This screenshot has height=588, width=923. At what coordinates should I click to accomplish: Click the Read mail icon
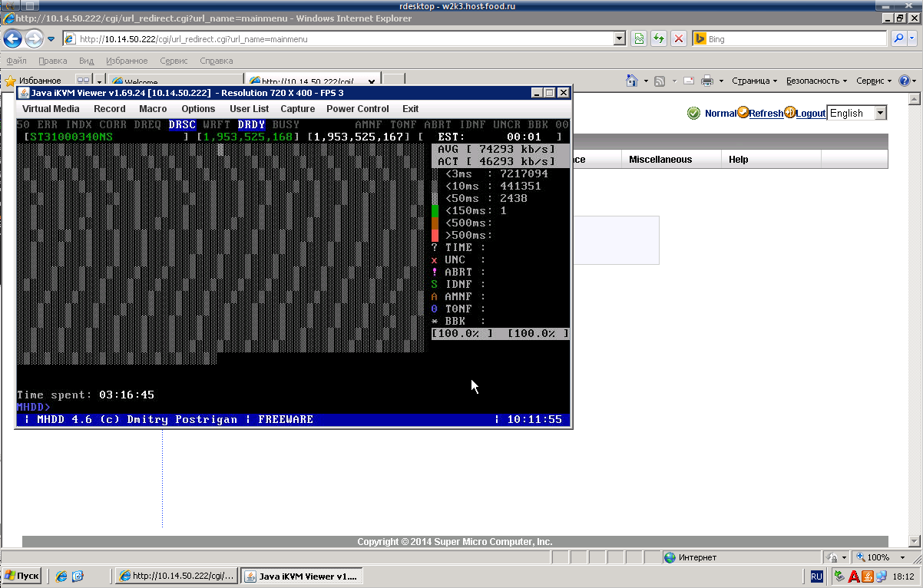coord(688,81)
